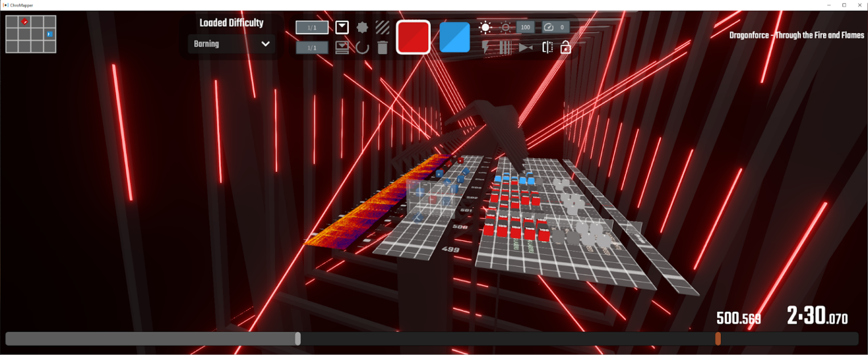Screen dimensions: 868x355
Task: Select the bomb placement tool
Action: pyautogui.click(x=362, y=27)
